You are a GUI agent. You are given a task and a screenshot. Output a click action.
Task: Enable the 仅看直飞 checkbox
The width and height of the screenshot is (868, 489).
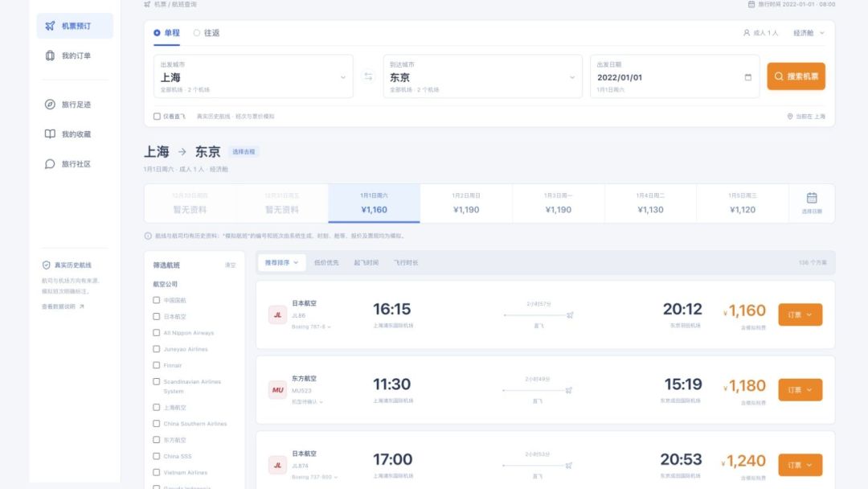click(158, 117)
